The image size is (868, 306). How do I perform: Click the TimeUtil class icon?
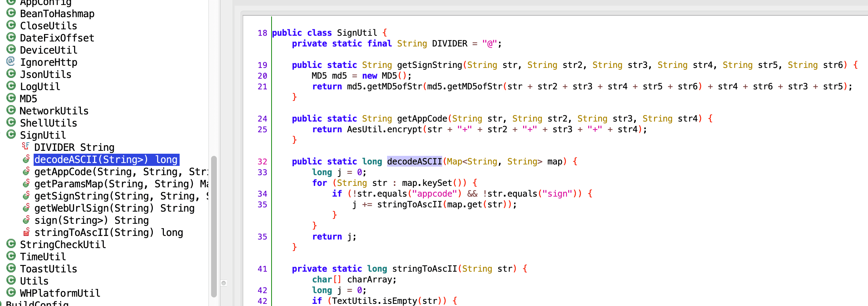point(11,256)
